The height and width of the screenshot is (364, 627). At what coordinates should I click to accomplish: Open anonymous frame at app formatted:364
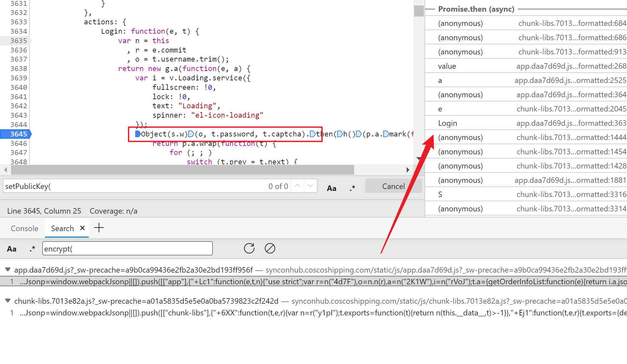click(526, 95)
